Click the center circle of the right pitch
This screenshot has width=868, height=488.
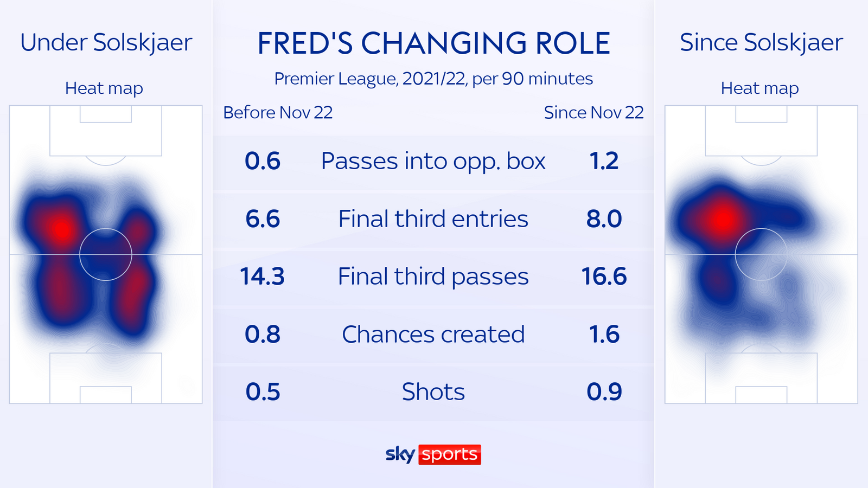point(761,254)
